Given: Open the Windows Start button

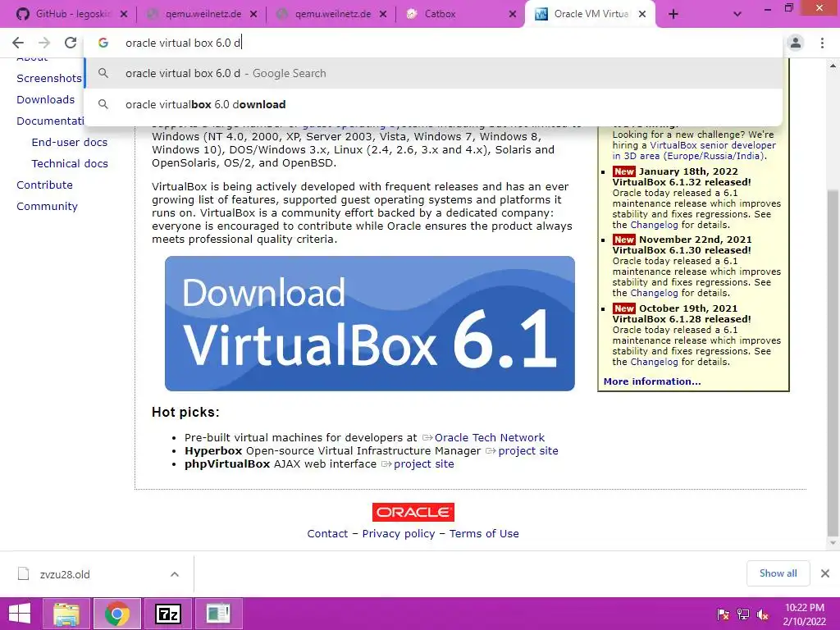Looking at the screenshot, I should (20, 614).
